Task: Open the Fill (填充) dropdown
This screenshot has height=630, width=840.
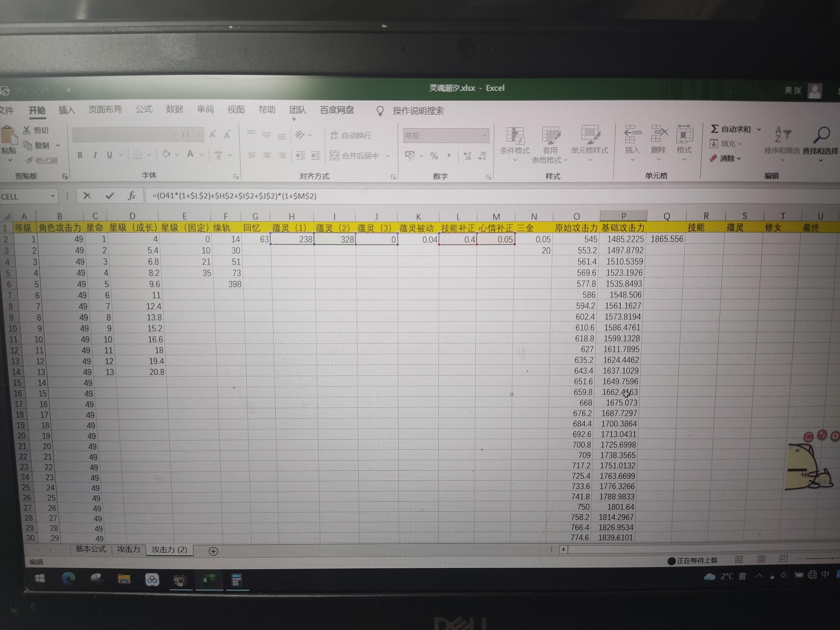Action: (x=725, y=144)
